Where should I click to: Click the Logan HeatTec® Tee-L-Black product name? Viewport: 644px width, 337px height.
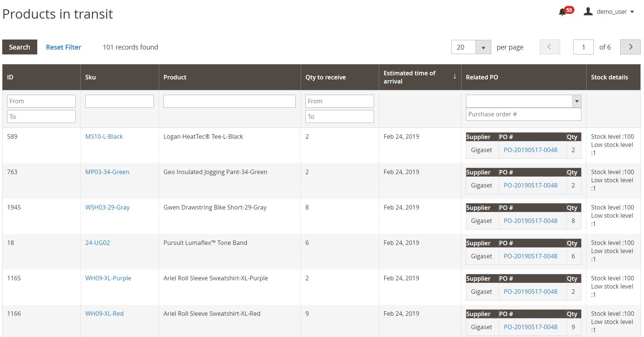pos(203,136)
